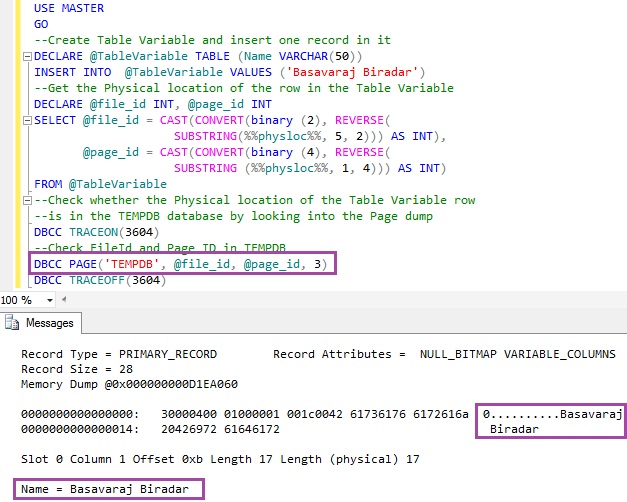
Task: Click the '--Check FileId and Page ID' comment
Action: click(x=160, y=247)
